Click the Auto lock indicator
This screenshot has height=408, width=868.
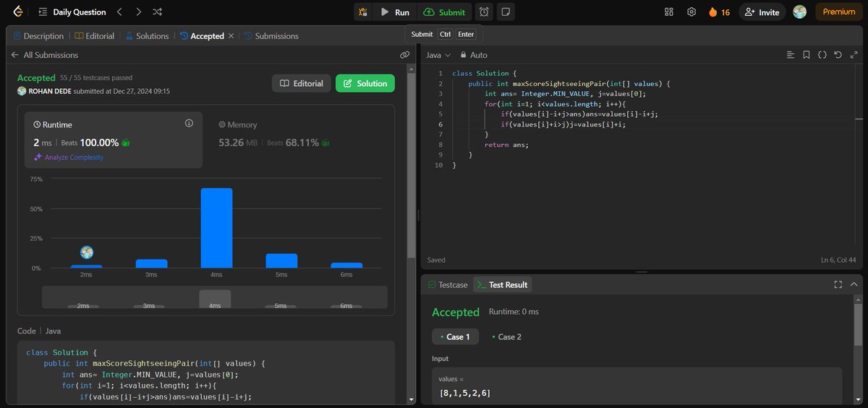pyautogui.click(x=473, y=55)
